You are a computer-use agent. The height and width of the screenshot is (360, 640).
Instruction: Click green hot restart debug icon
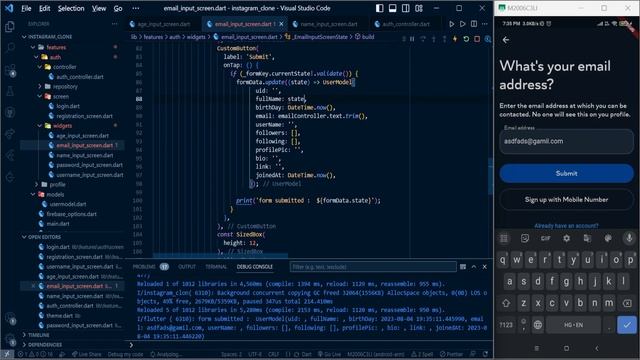pos(466,39)
